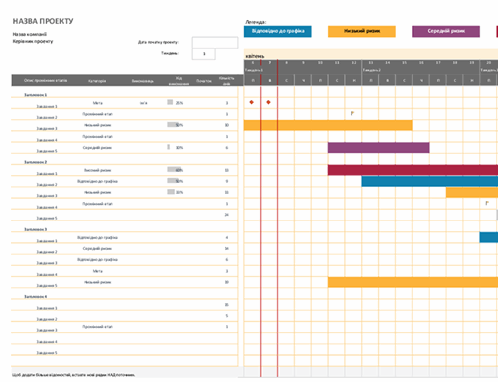
Task: Click the Виконавець column header
Action: (143, 81)
